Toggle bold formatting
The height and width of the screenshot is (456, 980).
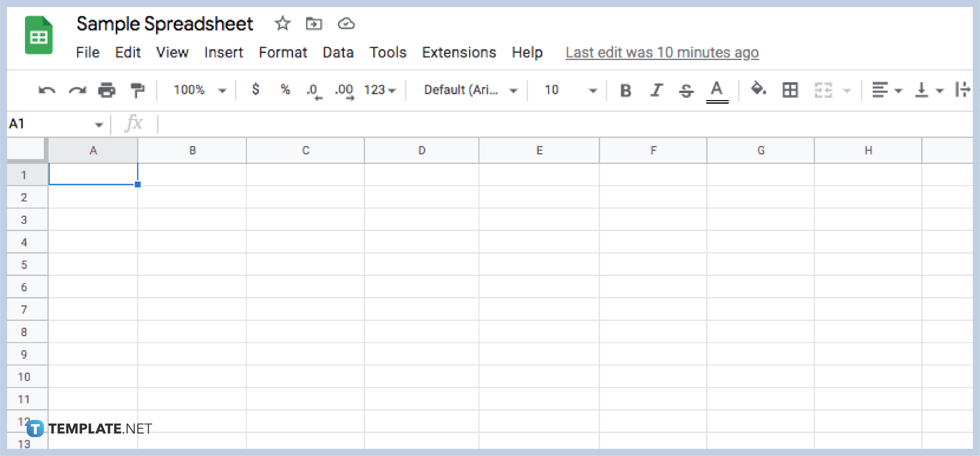(625, 90)
